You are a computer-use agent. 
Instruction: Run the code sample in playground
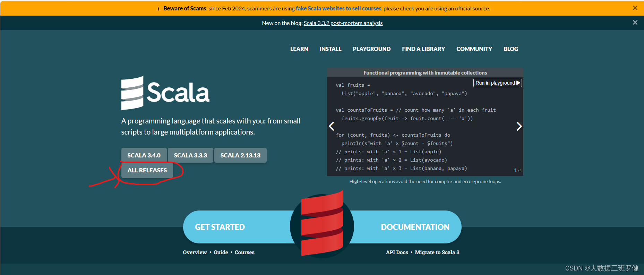[498, 83]
